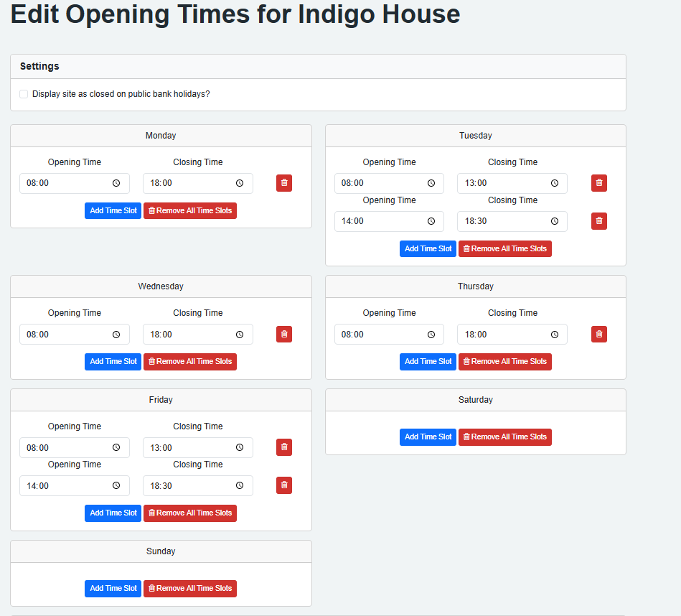The width and height of the screenshot is (681, 616).
Task: Remove all time slots for Tuesday
Action: pos(504,248)
